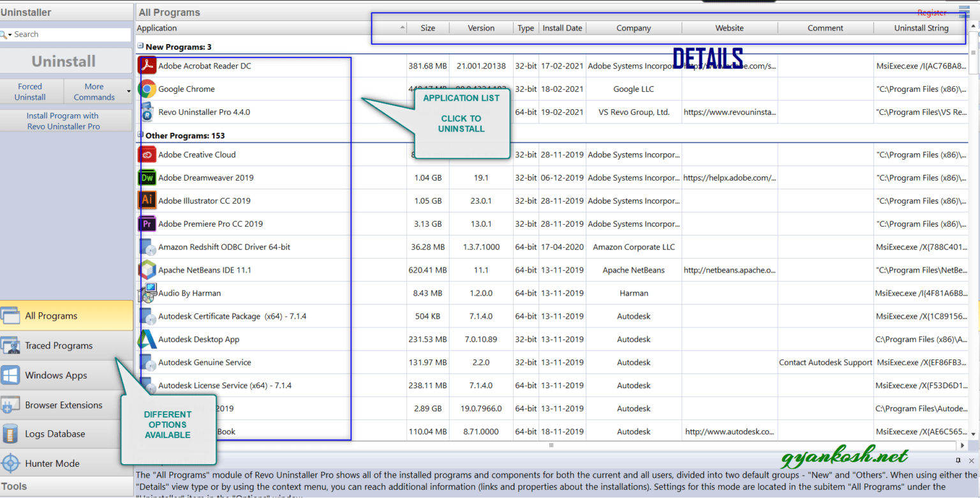Sort by the Size column header
Viewport: 980px width, 498px height.
pos(428,27)
